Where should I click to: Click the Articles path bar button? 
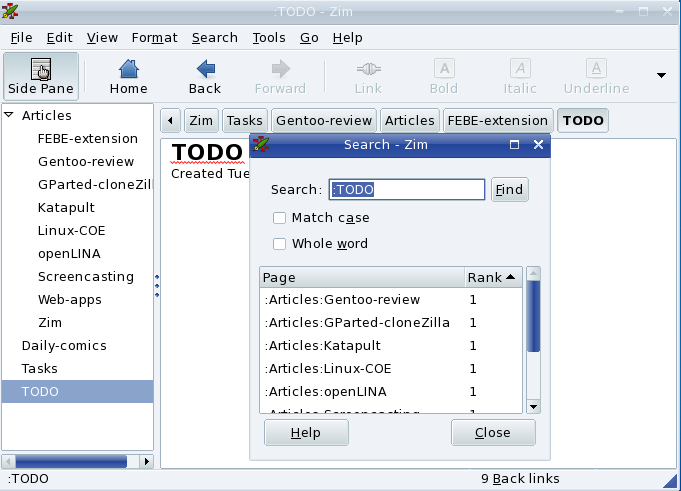pyautogui.click(x=410, y=120)
